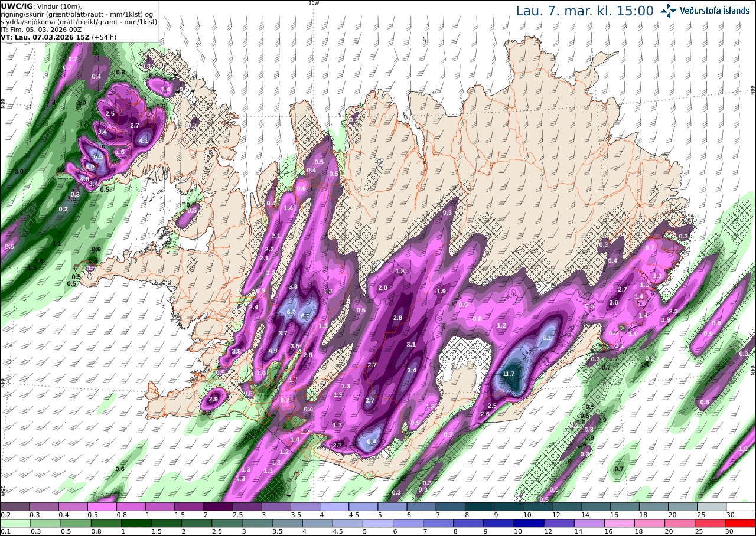Click the "1.8" precipitation value on the map
Viewport: 756px width, 536px height.
[400, 271]
